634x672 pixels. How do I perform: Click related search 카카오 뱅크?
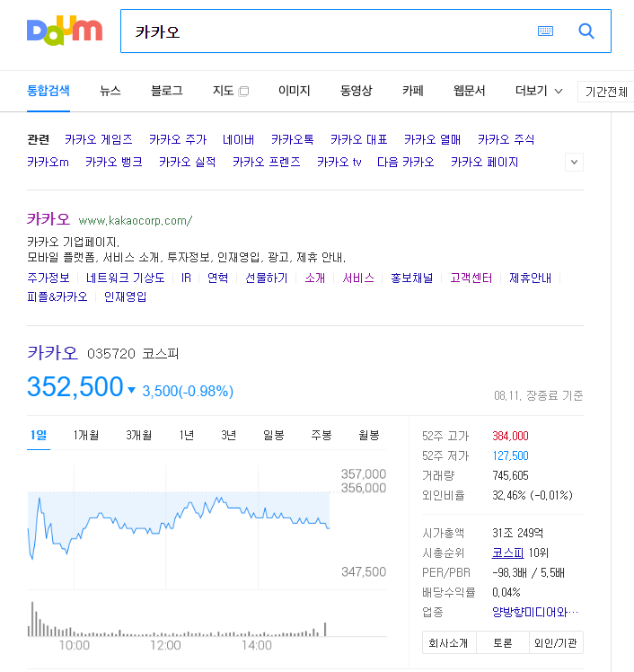113,162
